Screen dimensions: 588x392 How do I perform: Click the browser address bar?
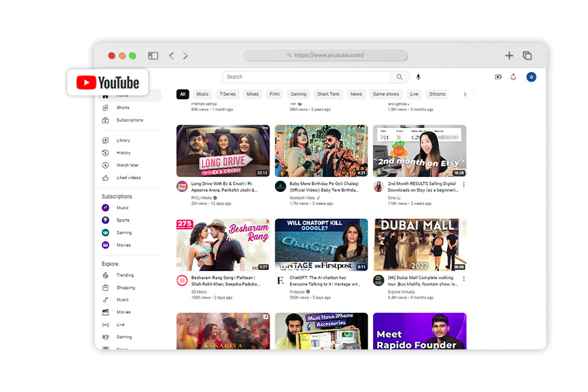point(325,55)
